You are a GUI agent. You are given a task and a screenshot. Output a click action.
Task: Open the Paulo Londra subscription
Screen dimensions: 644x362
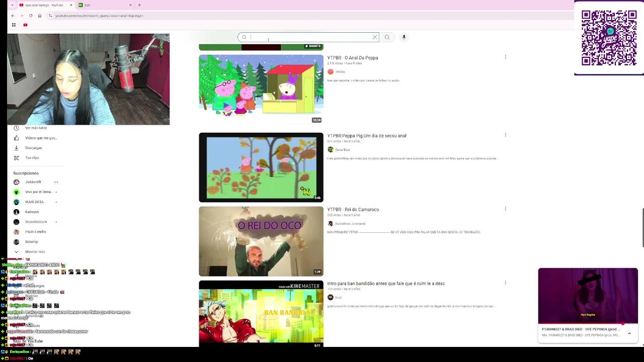[x=35, y=232]
